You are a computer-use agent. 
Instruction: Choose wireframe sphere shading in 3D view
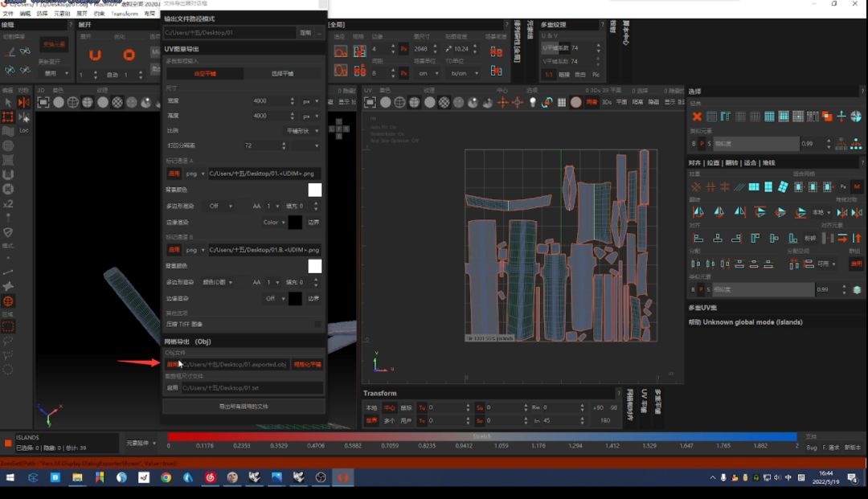[x=72, y=102]
